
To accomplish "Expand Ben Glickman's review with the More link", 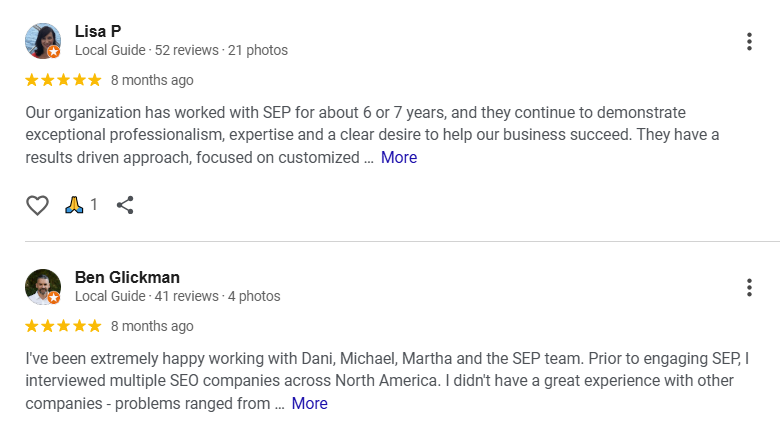I will click(x=309, y=403).
